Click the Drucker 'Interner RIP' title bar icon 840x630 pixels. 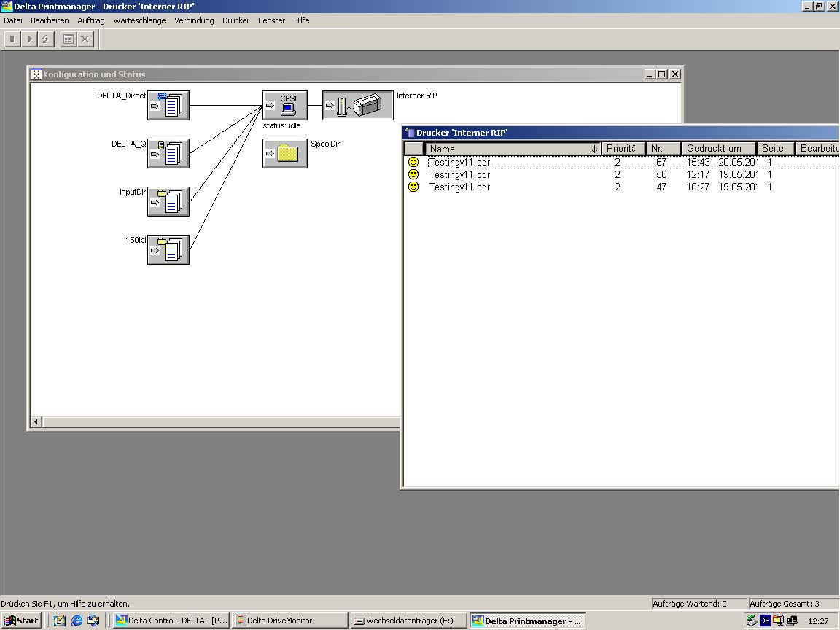click(410, 133)
